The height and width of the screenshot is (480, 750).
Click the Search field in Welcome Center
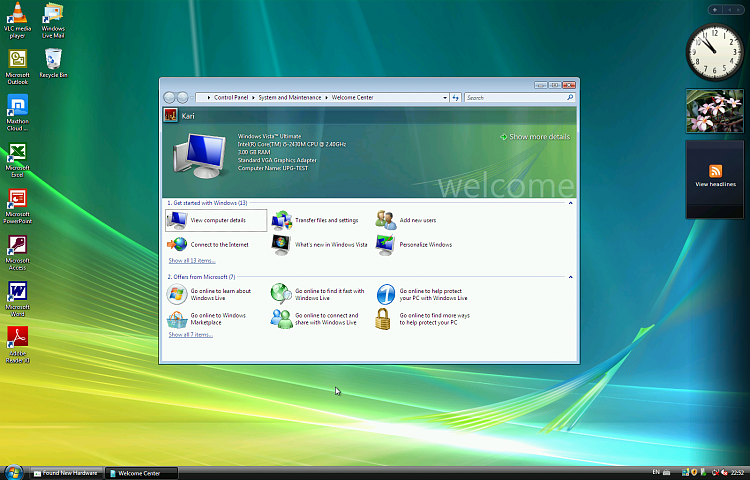515,98
